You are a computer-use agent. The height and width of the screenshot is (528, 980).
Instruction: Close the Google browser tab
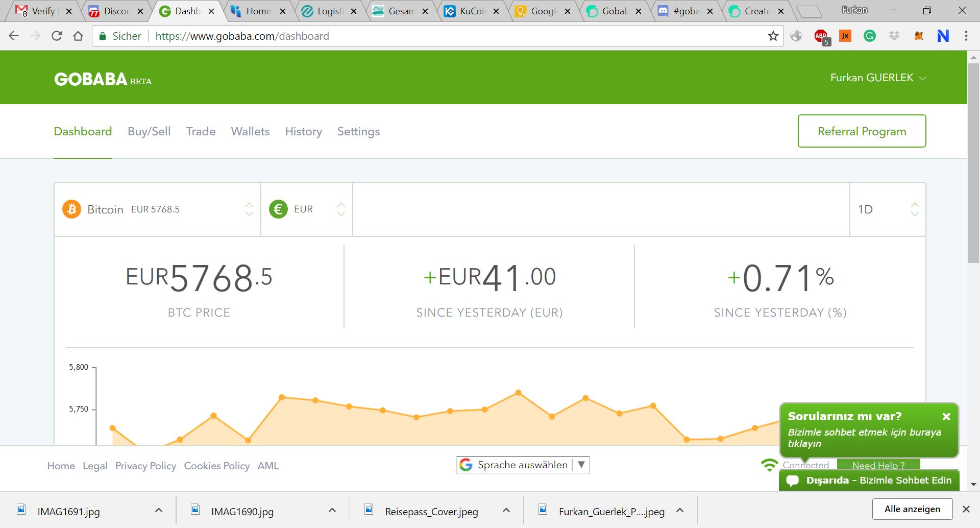coord(568,11)
